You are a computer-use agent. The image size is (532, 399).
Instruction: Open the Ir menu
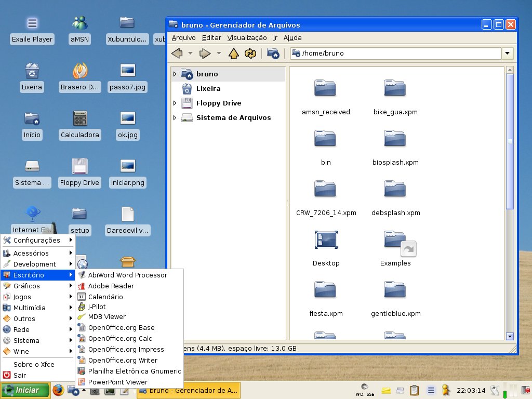coord(275,37)
